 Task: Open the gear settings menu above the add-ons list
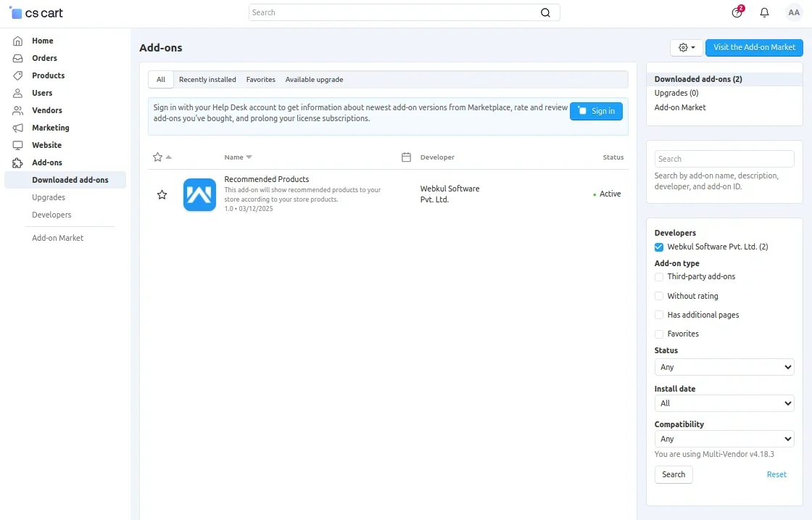point(685,46)
